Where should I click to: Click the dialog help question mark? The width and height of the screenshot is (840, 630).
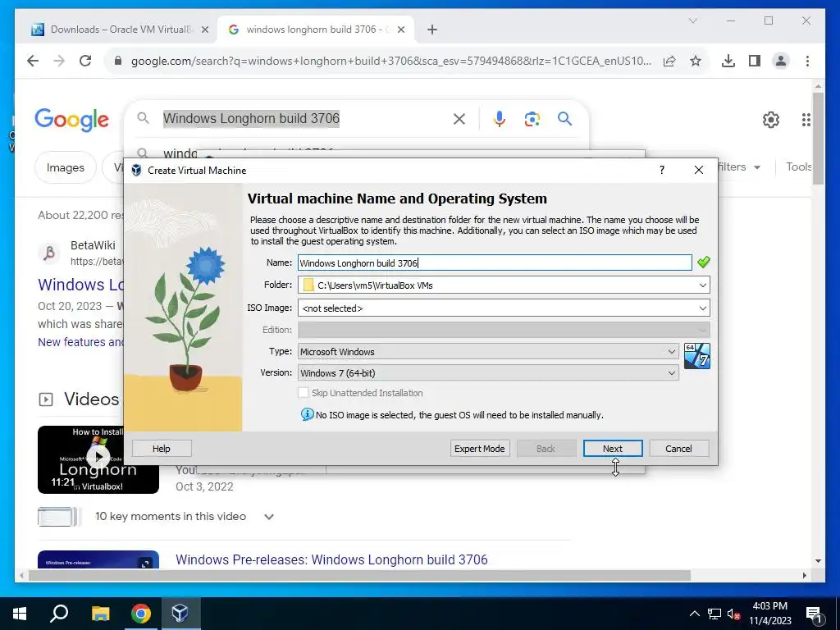[x=662, y=170]
